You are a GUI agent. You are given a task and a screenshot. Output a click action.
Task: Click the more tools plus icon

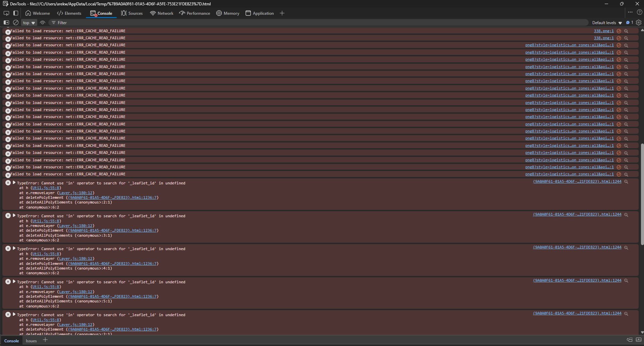click(282, 13)
